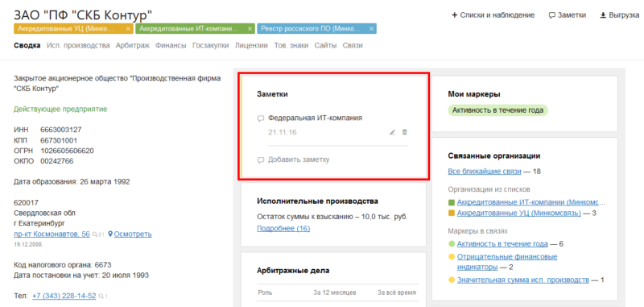Image resolution: width=644 pixels, height=307 pixels.
Task: Open 'Подробнее (16)' link
Action: 283,228
